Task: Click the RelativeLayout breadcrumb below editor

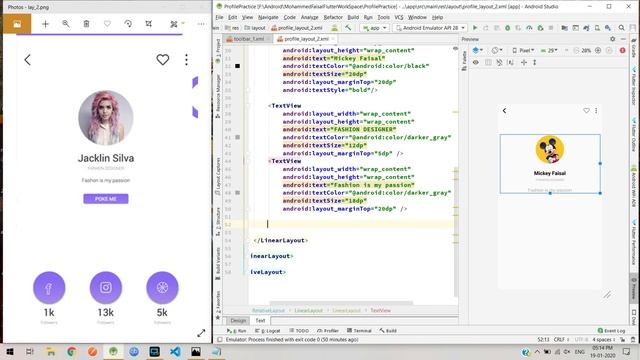Action: coord(268,311)
